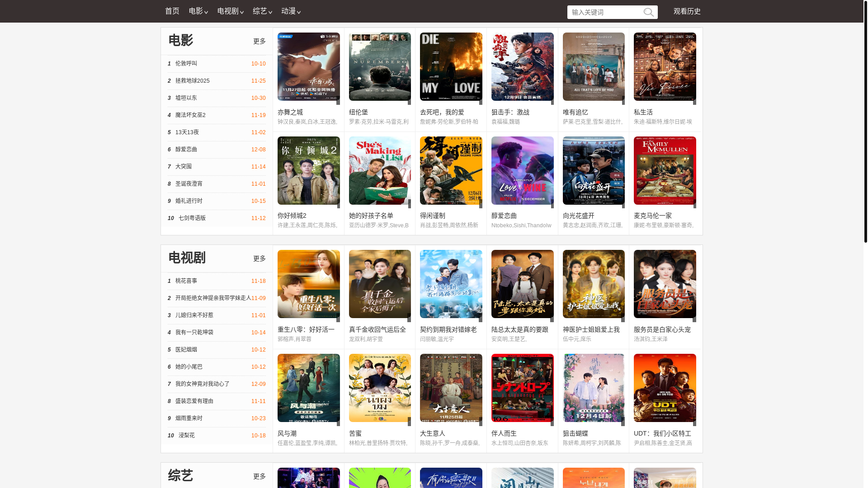Image resolution: width=868 pixels, height=488 pixels.
Task: Click the search magnifier icon
Action: point(648,13)
